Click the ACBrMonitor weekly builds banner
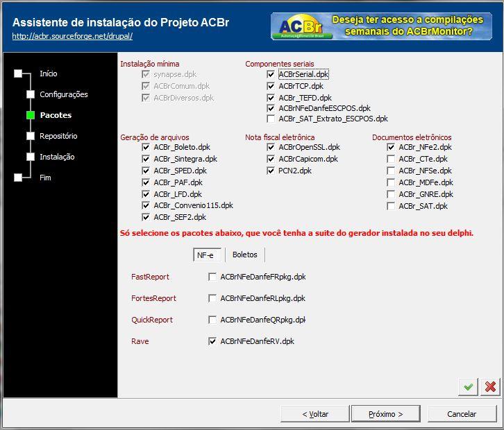This screenshot has height=430, width=504. [381, 26]
